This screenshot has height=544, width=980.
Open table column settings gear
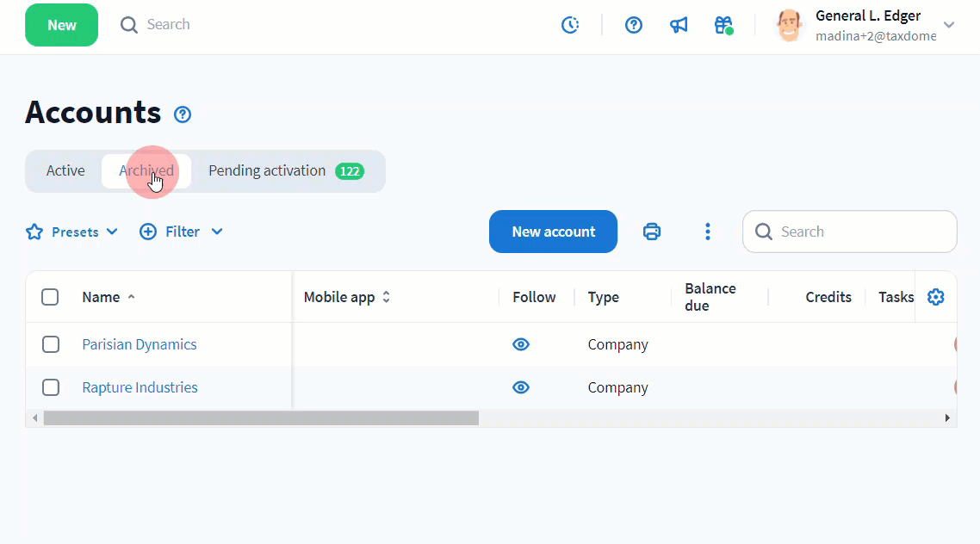tap(935, 297)
